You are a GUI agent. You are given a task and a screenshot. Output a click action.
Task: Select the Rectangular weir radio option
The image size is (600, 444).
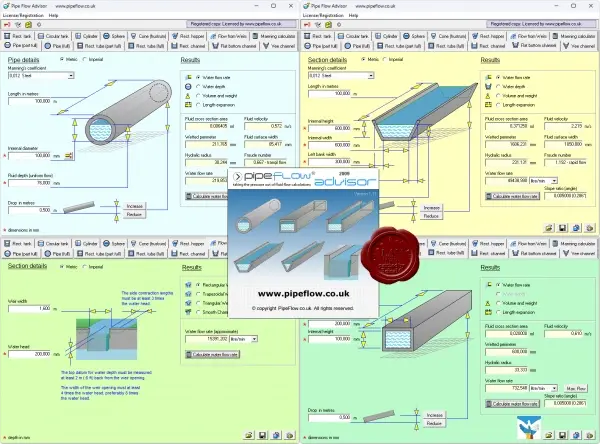click(198, 285)
